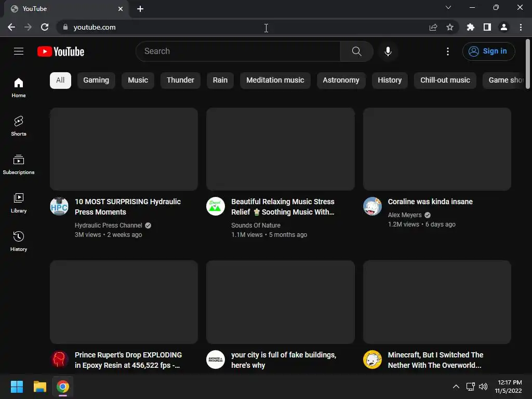Click the YouTube search input field
The width and height of the screenshot is (532, 399).
(x=238, y=51)
